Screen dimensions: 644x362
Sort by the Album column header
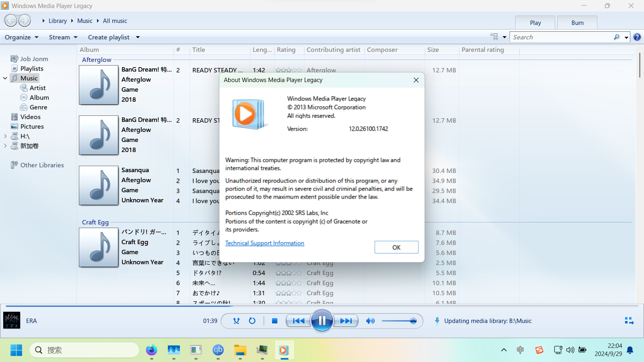point(126,49)
